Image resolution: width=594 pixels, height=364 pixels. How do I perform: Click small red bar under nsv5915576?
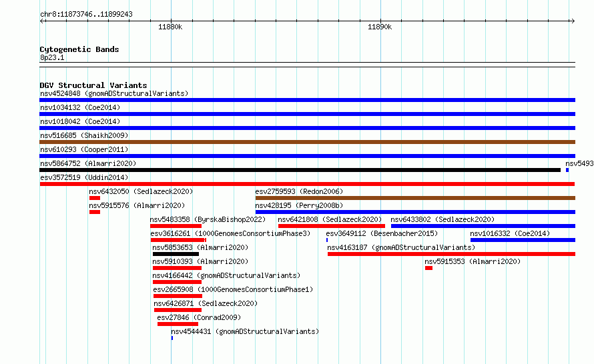coord(95,212)
